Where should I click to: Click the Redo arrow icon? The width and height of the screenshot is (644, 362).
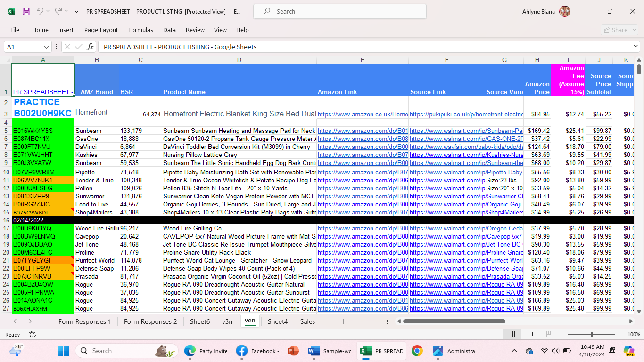pos(58,11)
